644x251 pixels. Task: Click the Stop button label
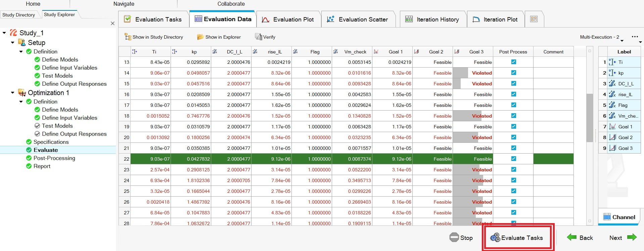[x=466, y=238]
